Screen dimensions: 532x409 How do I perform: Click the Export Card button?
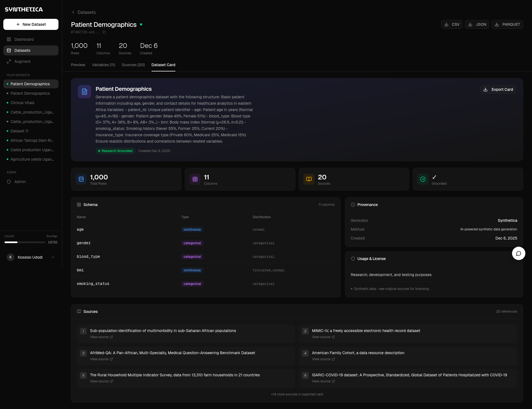coord(498,89)
